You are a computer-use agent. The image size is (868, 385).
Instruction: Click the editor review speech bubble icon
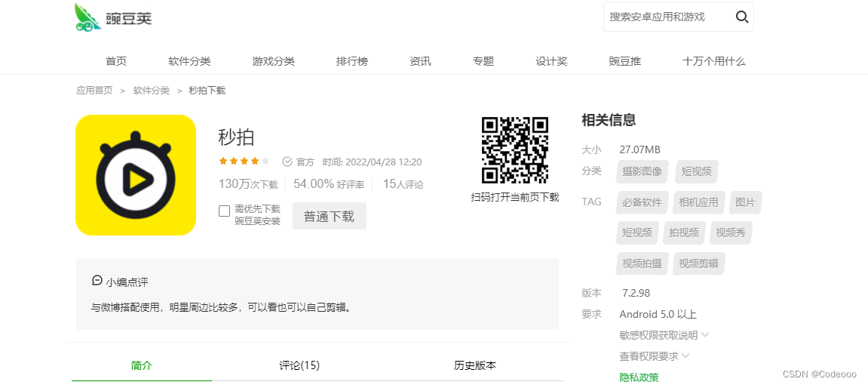[x=97, y=281]
